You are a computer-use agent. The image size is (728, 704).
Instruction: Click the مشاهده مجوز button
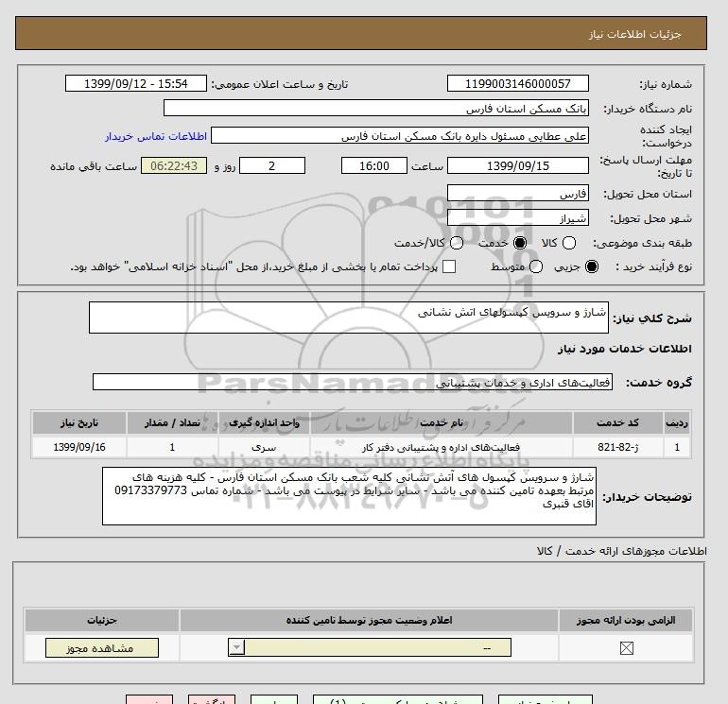pyautogui.click(x=102, y=648)
